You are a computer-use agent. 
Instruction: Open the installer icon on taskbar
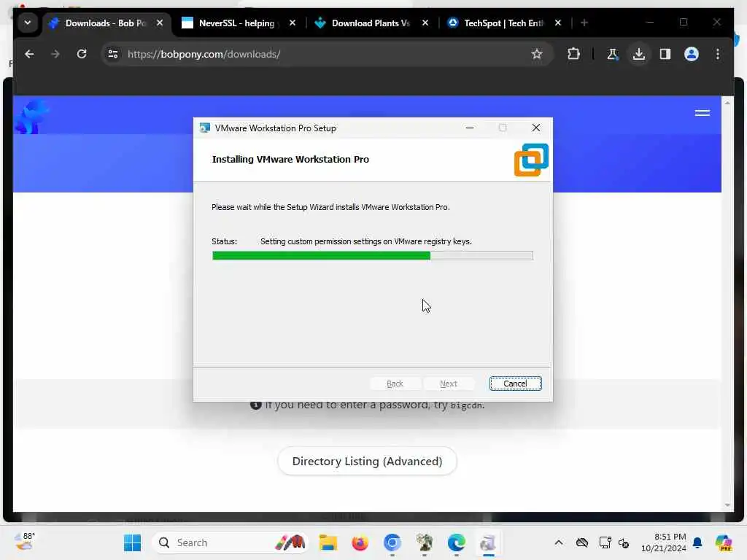click(488, 542)
